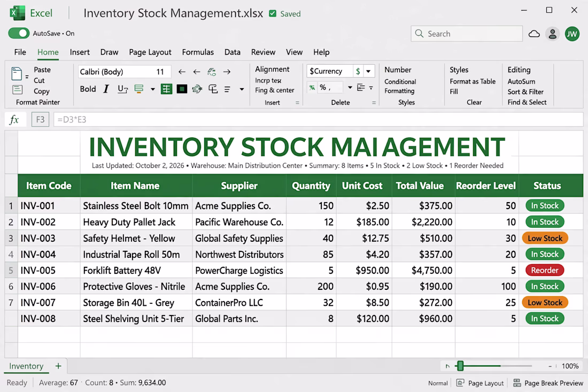The height and width of the screenshot is (392, 588).
Task: Expand the dropdown arrow left of Alignment section
Action: 242,89
